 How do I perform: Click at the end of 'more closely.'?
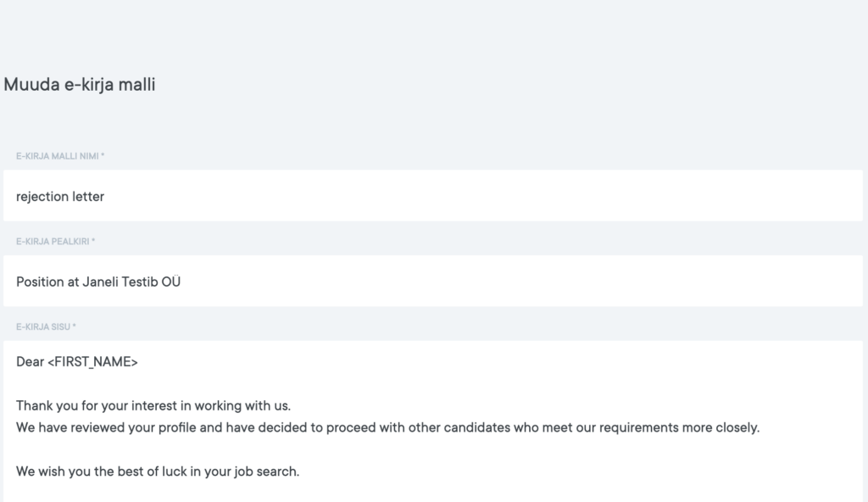(760, 427)
